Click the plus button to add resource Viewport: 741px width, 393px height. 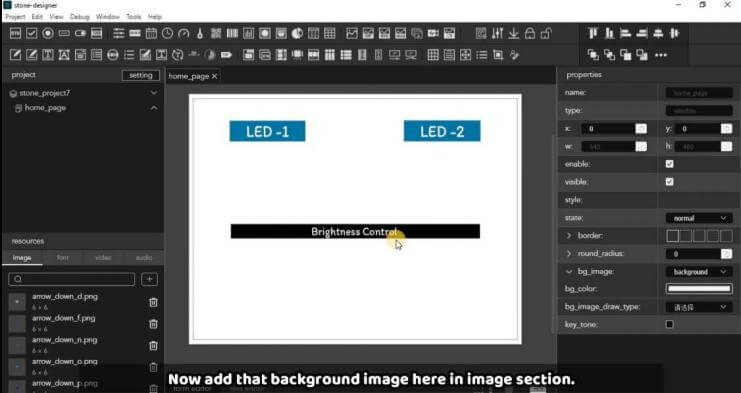[149, 279]
